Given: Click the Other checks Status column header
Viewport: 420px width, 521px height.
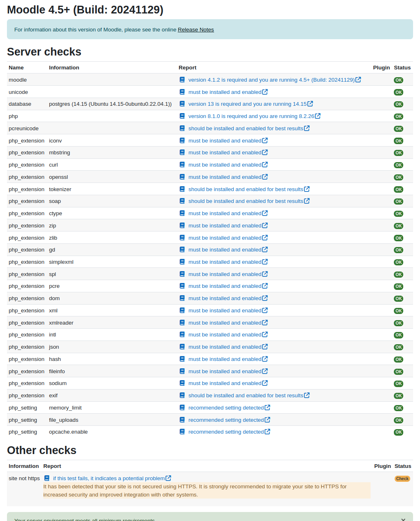Looking at the screenshot, I should tap(403, 466).
